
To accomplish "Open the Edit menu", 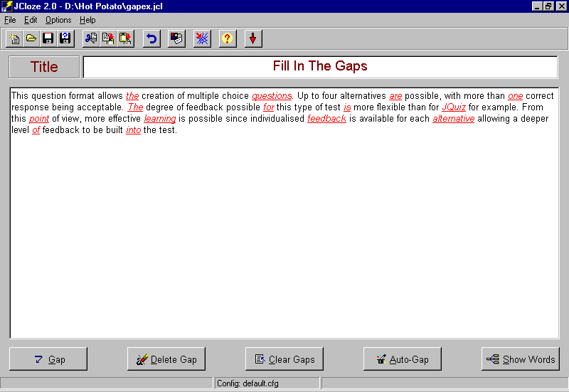I will [31, 20].
